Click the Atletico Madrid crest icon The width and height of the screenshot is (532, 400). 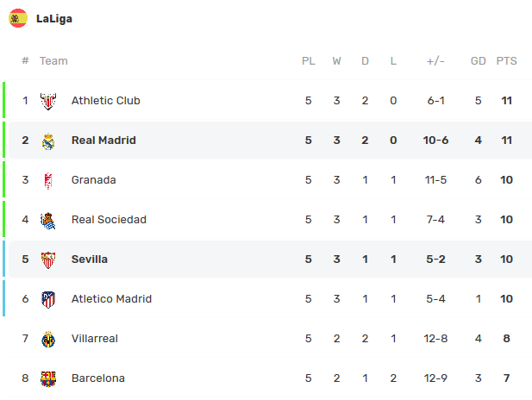tap(48, 299)
